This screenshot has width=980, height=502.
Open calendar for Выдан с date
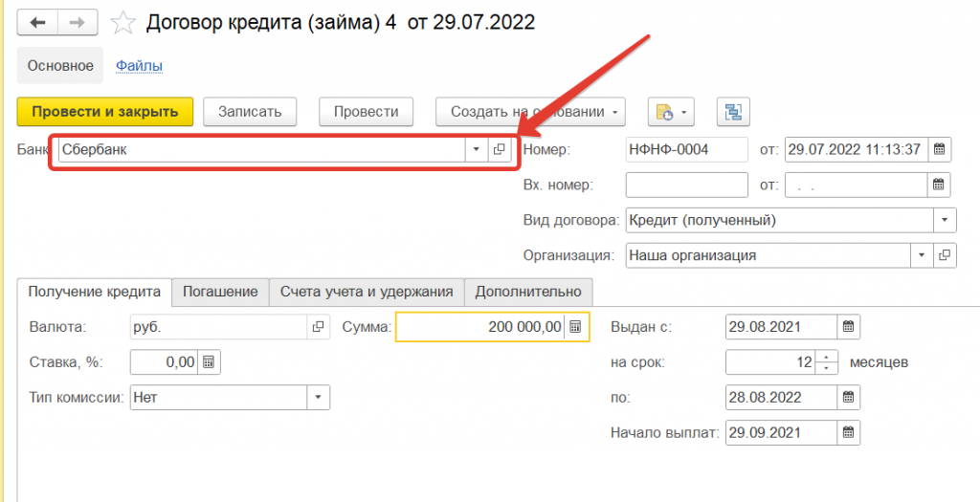(x=848, y=327)
